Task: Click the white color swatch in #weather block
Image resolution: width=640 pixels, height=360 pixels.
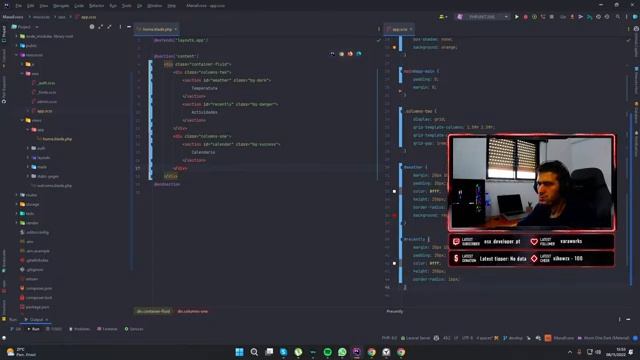Action: tap(394, 191)
